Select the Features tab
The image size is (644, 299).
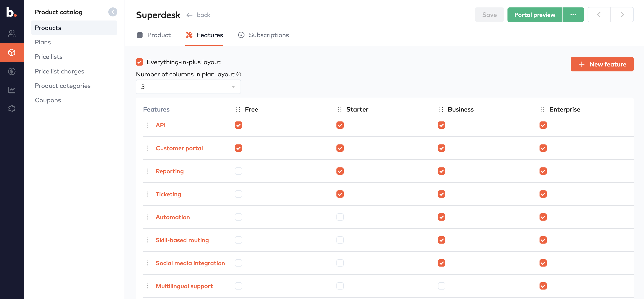[204, 35]
